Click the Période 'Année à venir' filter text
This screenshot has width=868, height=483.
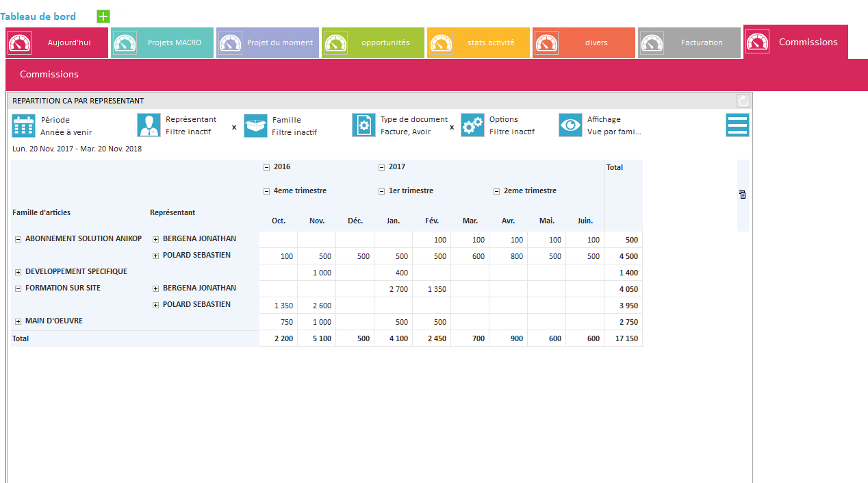pyautogui.click(x=66, y=132)
